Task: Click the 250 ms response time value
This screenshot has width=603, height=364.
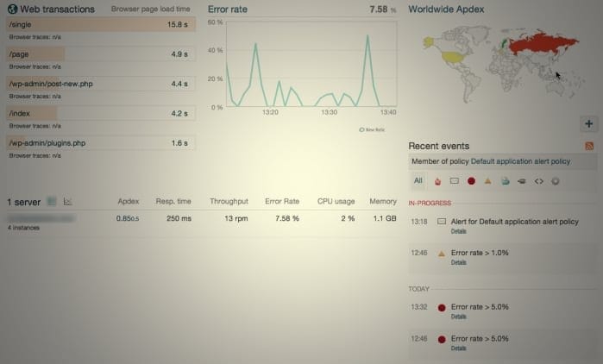Action: 179,218
